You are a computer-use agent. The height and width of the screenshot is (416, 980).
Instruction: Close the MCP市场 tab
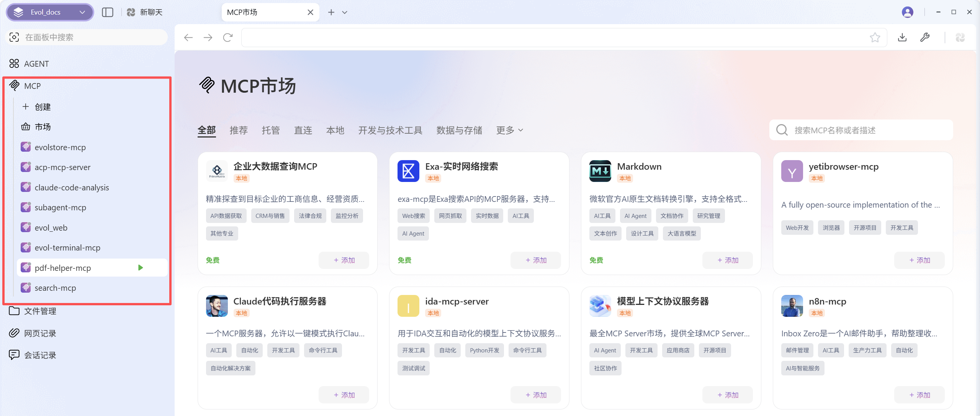tap(310, 12)
